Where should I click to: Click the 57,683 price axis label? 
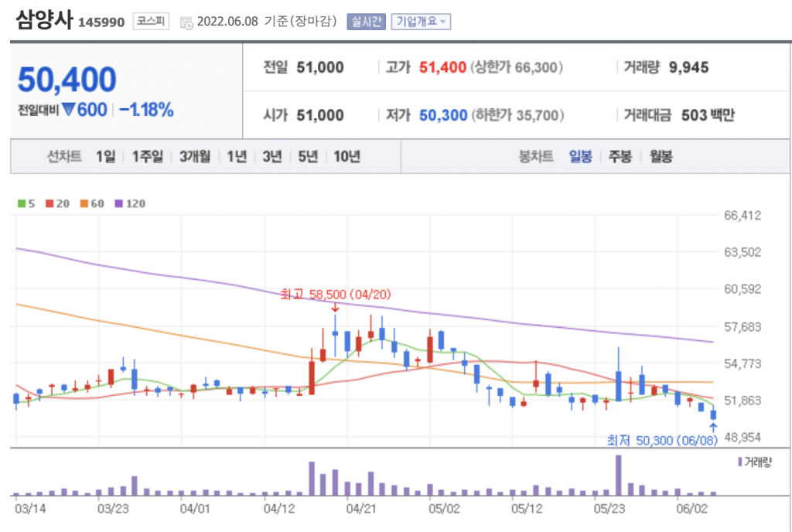tap(742, 326)
